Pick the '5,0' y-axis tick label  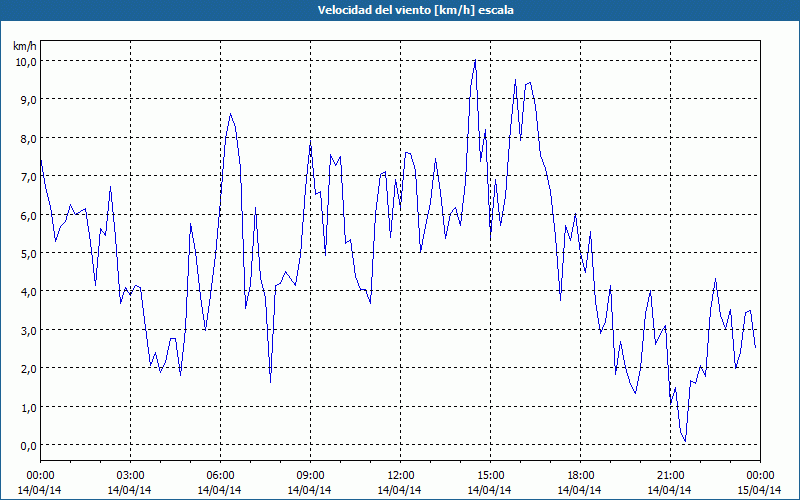tap(29, 254)
